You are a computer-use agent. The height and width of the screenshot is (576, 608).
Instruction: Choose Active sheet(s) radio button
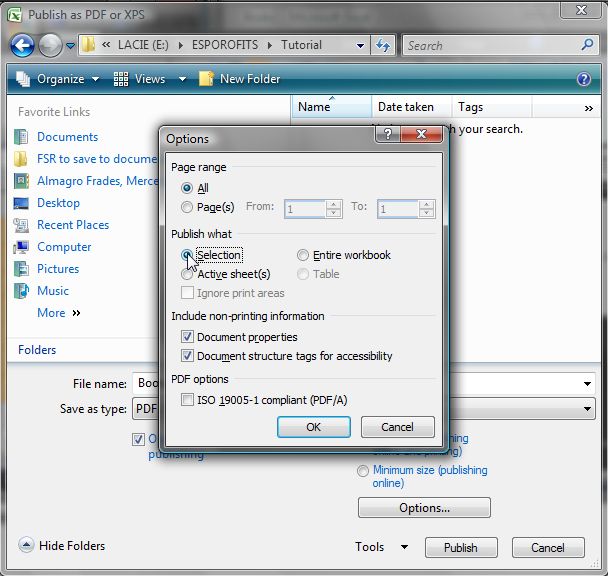point(187,274)
